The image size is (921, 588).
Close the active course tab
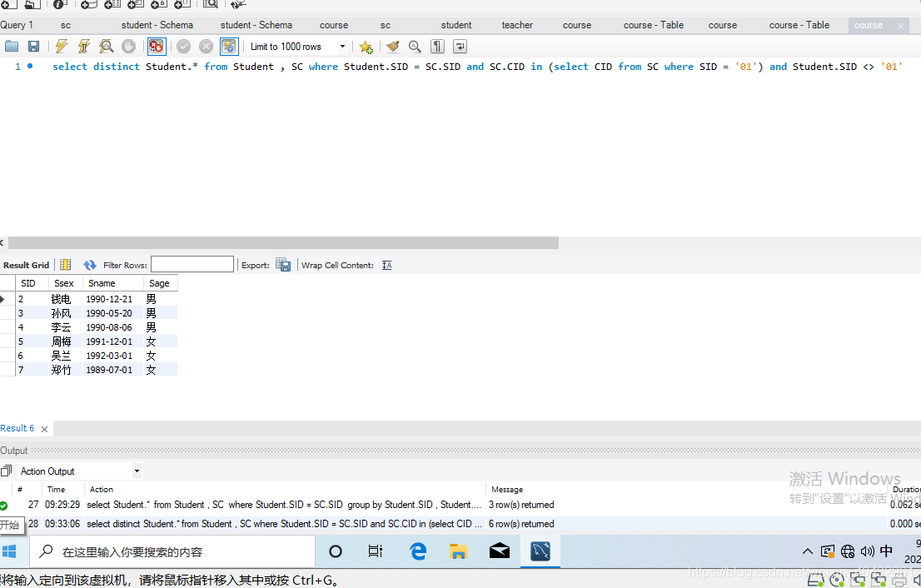pos(900,26)
